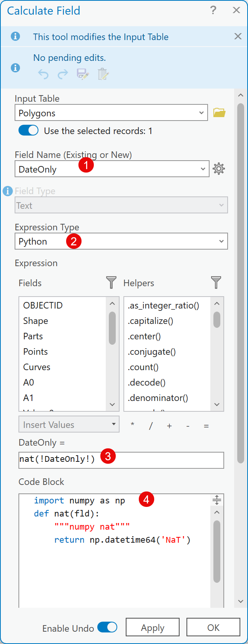Select the .capitalize() helper item
The height and width of the screenshot is (644, 248).
[150, 321]
